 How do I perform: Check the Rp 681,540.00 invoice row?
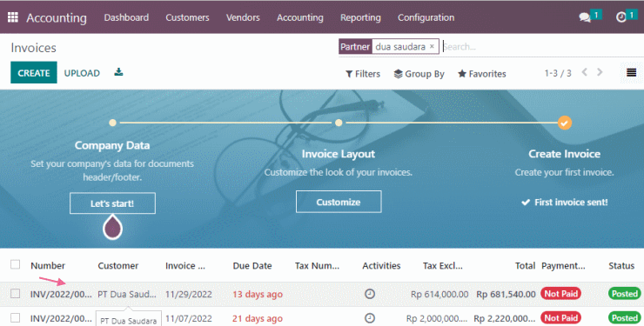(15, 293)
